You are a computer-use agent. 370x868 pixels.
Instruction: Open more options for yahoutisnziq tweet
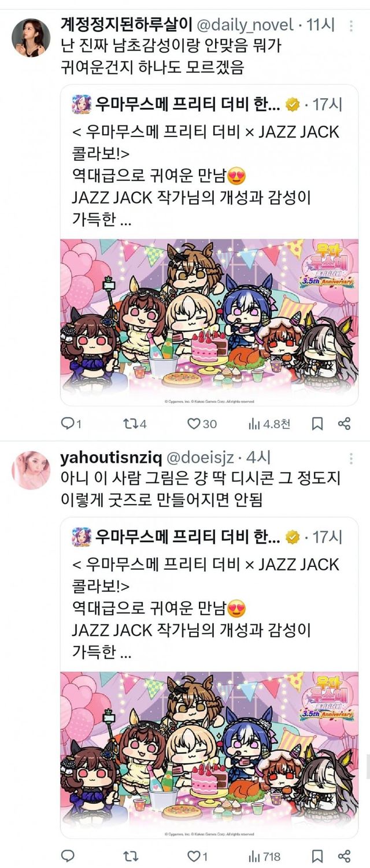pyautogui.click(x=351, y=458)
